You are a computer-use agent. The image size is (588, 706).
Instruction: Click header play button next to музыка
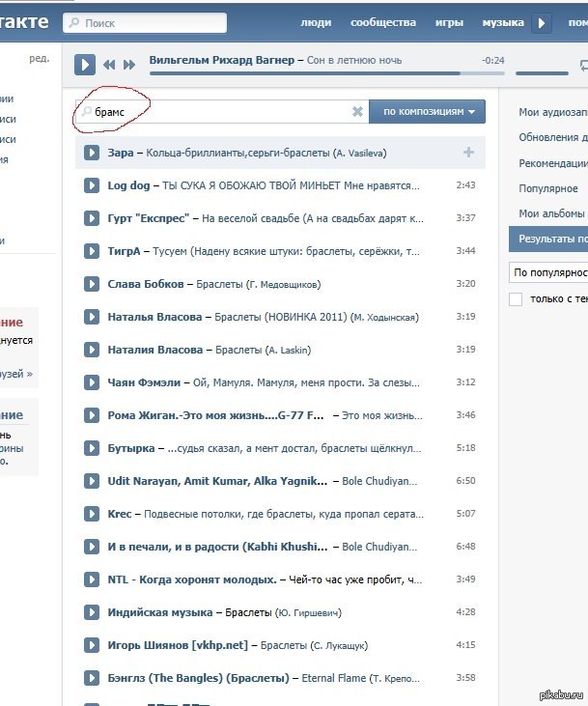coord(542,22)
